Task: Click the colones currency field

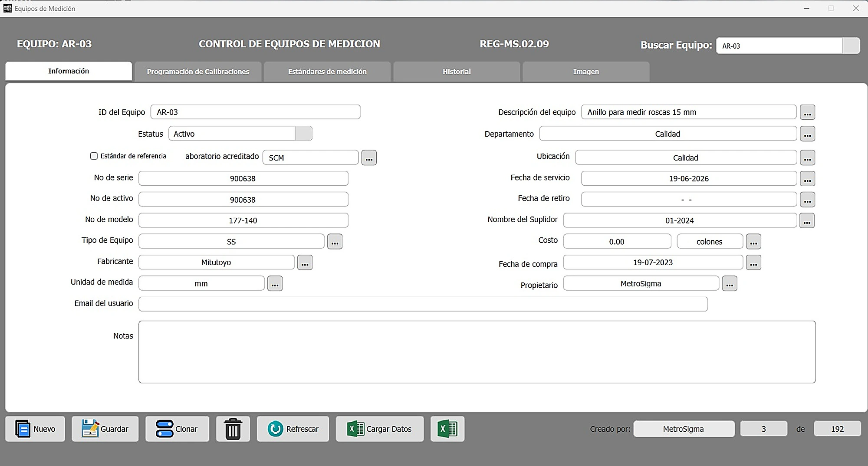Action: (x=710, y=241)
